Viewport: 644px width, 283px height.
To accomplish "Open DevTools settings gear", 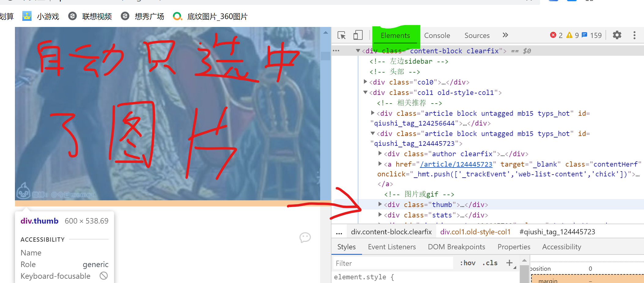I will (x=617, y=35).
